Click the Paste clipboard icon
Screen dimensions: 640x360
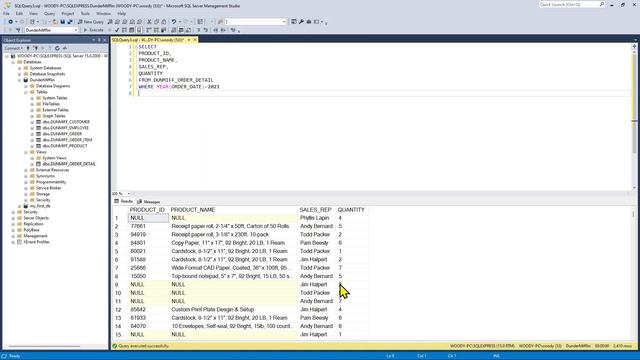click(x=164, y=22)
